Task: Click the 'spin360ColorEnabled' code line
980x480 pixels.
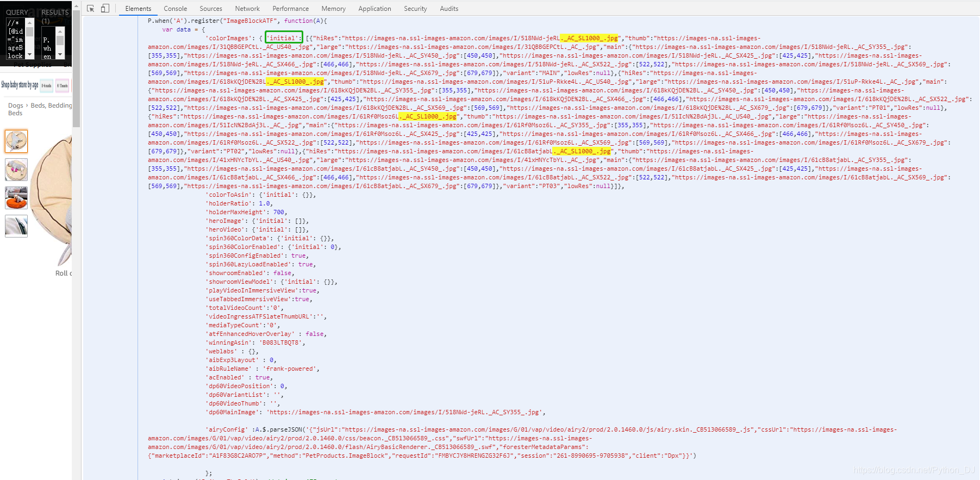Action: click(x=273, y=247)
